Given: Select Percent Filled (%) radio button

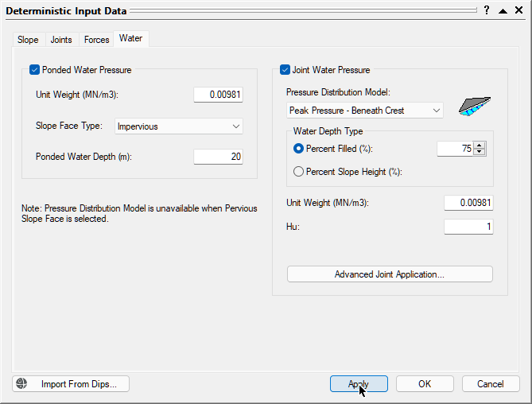Looking at the screenshot, I should [298, 149].
